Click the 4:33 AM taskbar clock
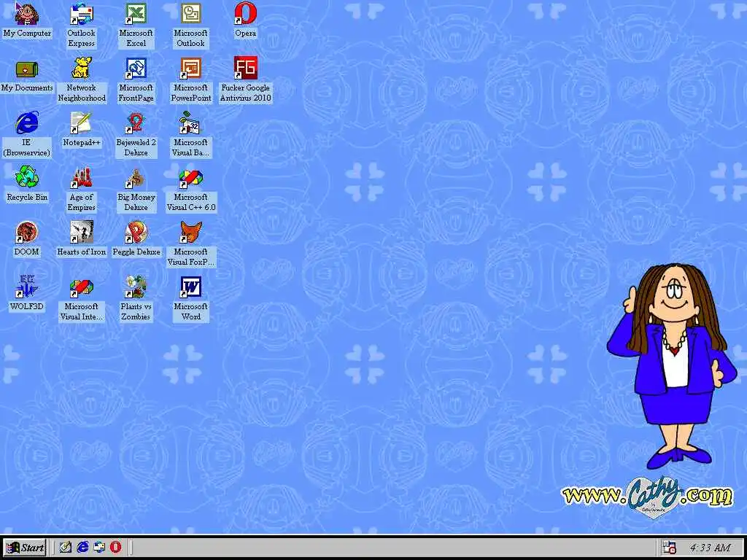This screenshot has width=747, height=560. coord(711,548)
